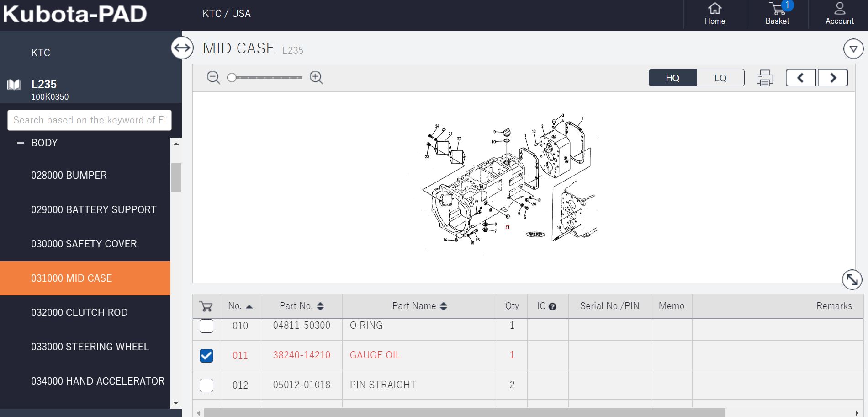Image resolution: width=868 pixels, height=417 pixels.
Task: Click part number 04811-50300
Action: 302,326
